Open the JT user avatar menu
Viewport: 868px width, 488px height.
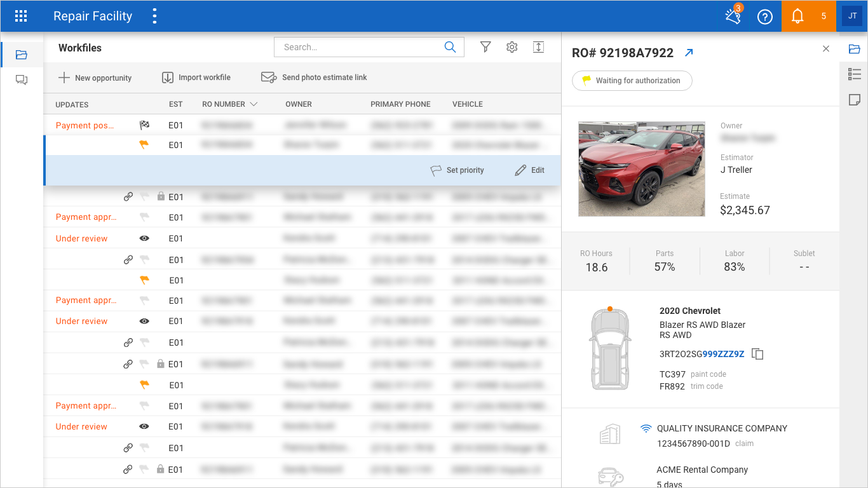coord(852,16)
